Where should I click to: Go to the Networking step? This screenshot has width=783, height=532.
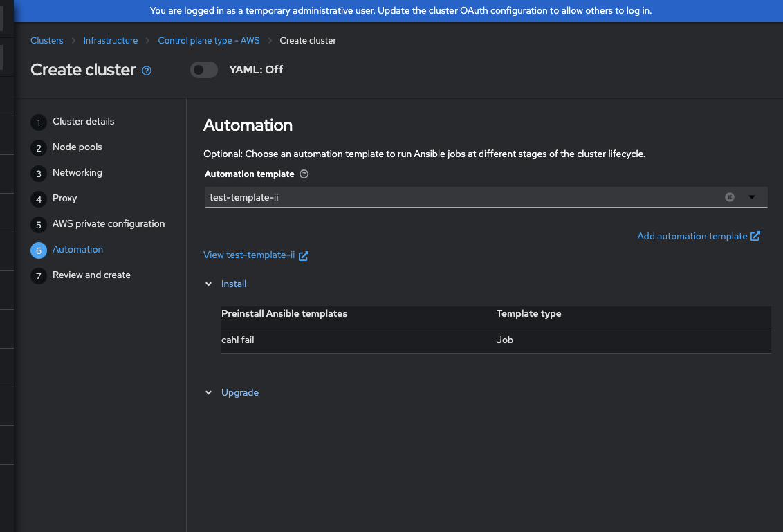tap(77, 173)
